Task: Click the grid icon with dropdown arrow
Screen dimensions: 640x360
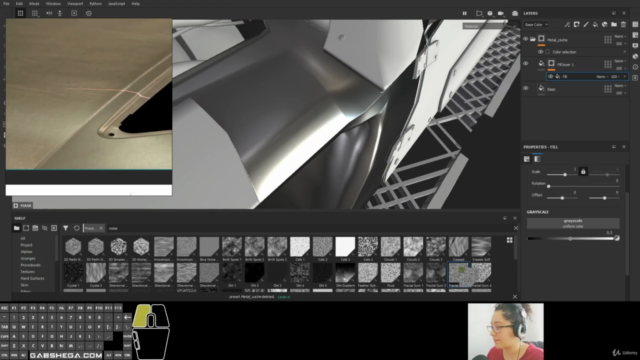Action: coord(35,13)
